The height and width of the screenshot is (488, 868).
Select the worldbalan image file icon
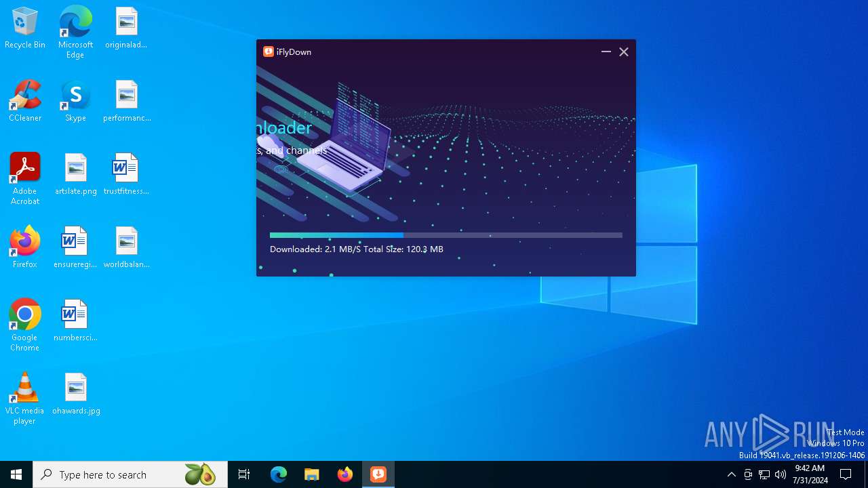pyautogui.click(x=127, y=248)
